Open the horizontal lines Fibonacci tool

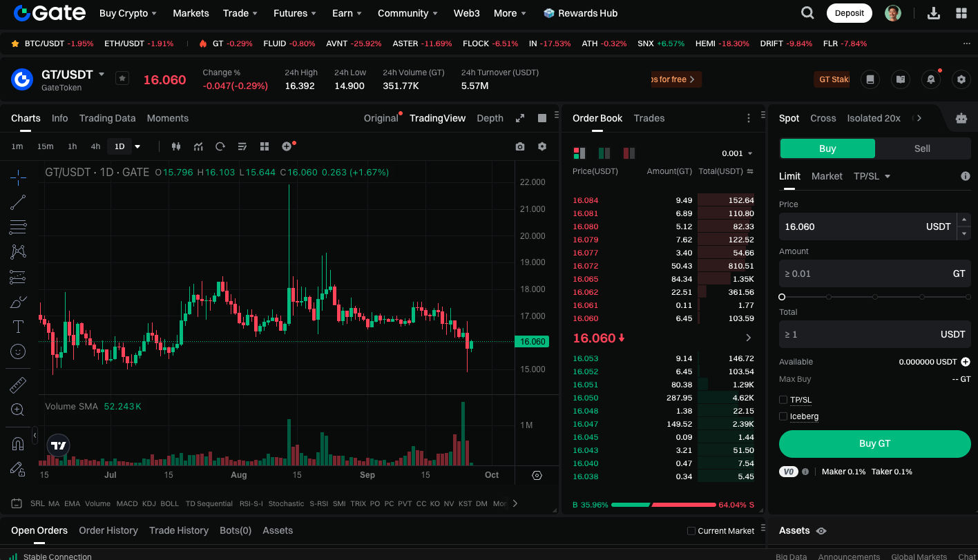[18, 227]
